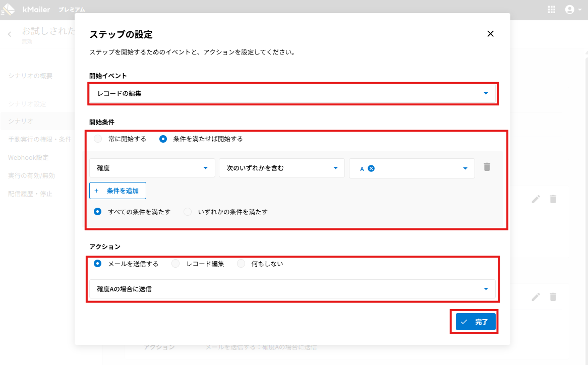Screen dimensions: 588x365
Task: Select 常に開始する radio option
Action: coord(98,139)
